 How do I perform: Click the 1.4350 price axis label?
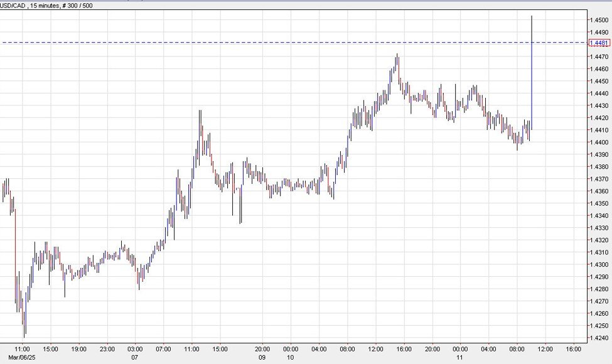598,203
